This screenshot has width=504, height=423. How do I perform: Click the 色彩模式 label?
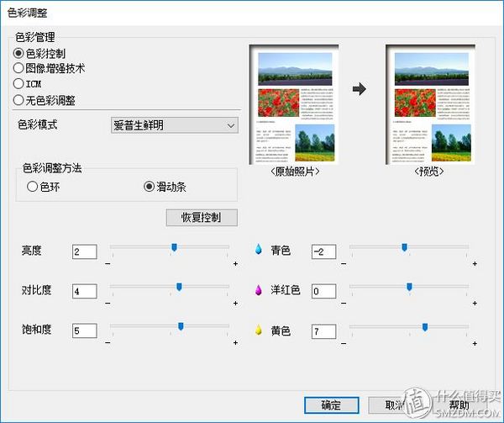click(37, 124)
